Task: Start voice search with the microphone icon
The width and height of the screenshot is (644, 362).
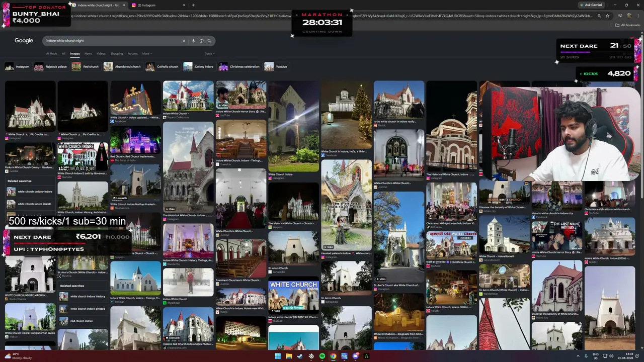Action: coord(193,41)
